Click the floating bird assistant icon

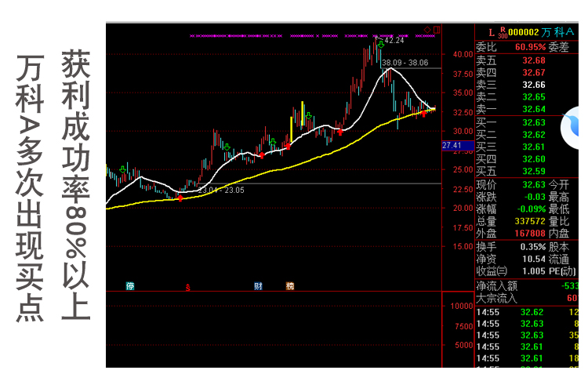(x=571, y=128)
